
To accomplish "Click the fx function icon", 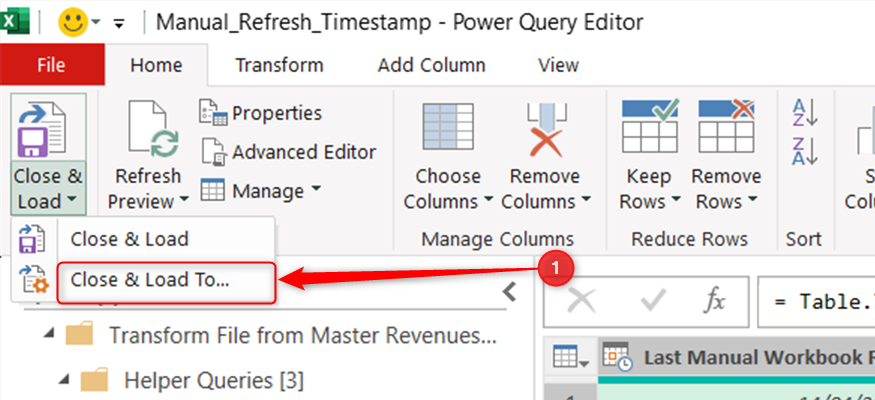I will [714, 302].
